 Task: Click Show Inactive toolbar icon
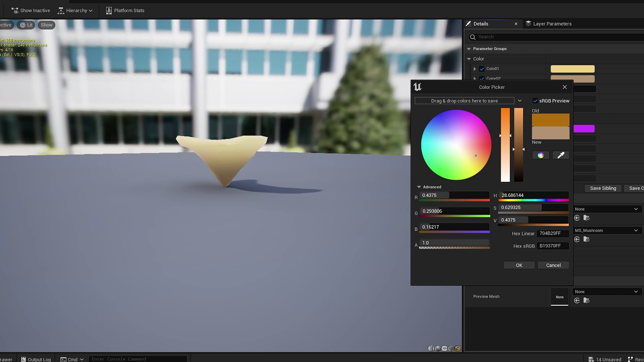[x=15, y=11]
